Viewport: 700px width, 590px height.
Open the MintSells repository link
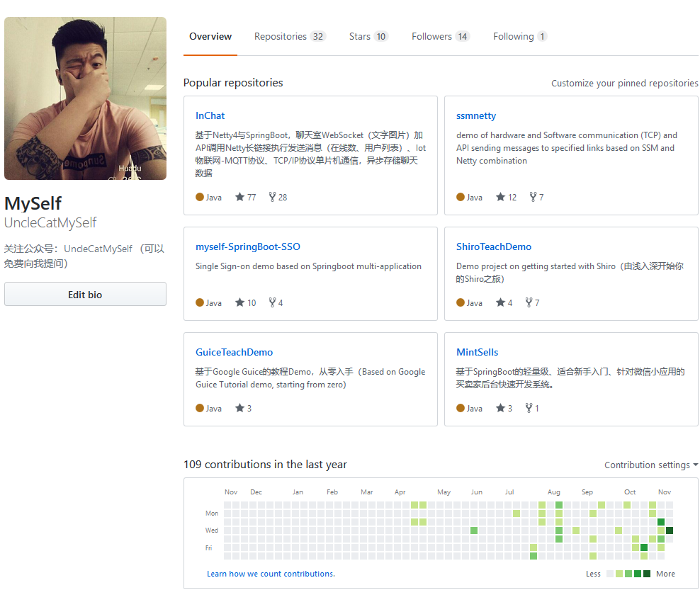pos(478,352)
